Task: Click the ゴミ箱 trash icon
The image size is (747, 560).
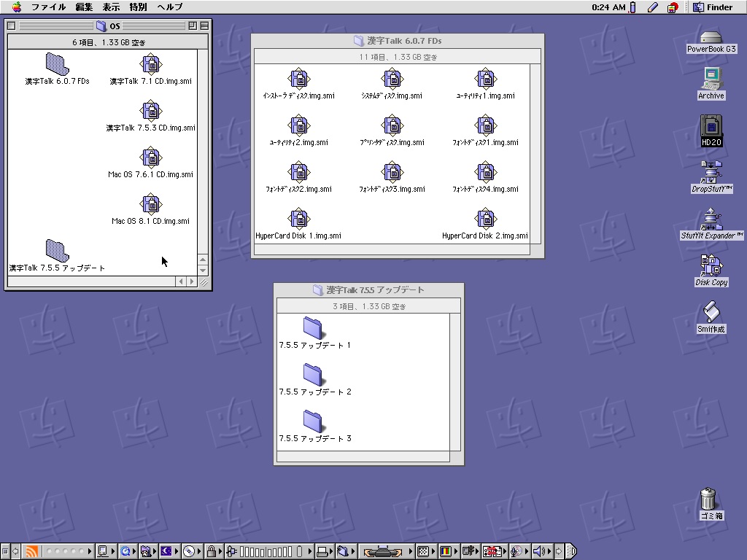Action: [708, 499]
